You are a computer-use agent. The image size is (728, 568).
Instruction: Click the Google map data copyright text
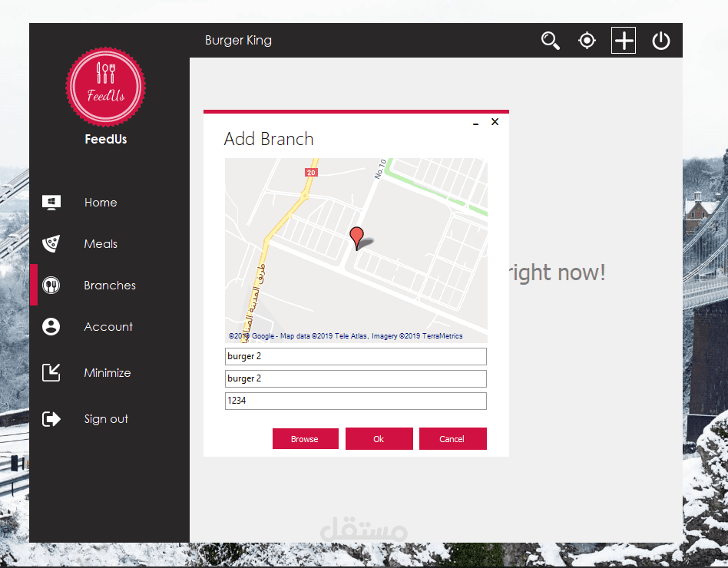pos(346,336)
